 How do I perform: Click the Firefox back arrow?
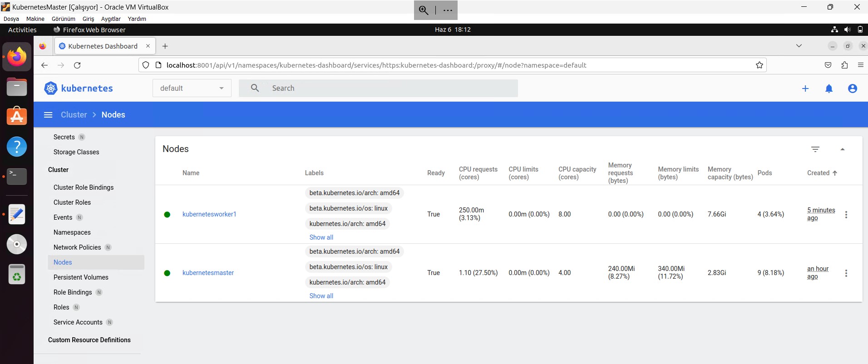click(x=44, y=65)
